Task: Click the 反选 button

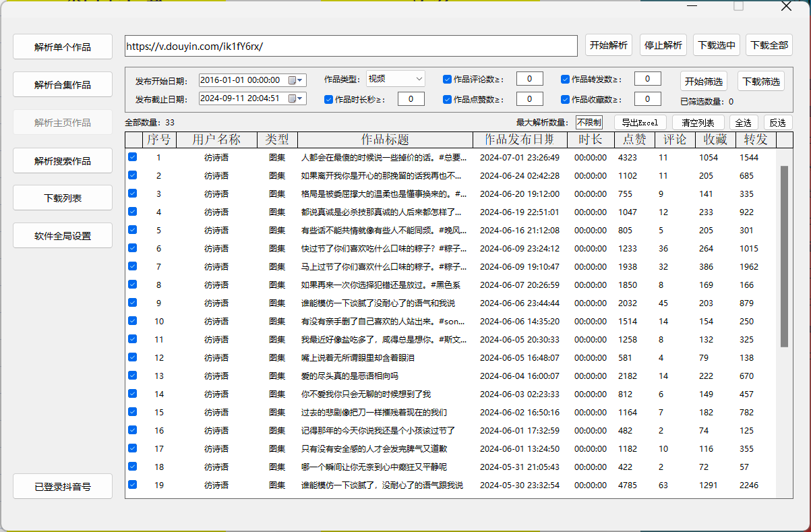Action: pyautogui.click(x=777, y=123)
